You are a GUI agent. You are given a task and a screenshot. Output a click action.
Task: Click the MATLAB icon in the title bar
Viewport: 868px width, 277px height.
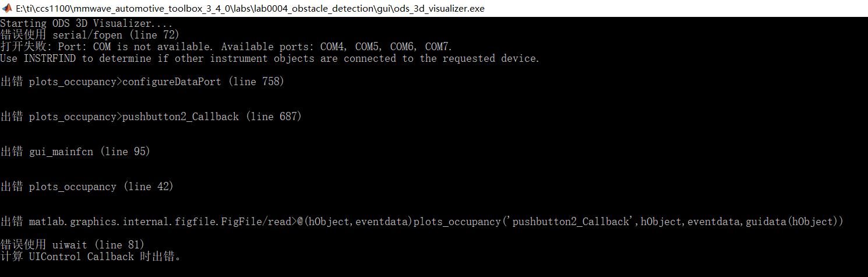click(x=7, y=8)
